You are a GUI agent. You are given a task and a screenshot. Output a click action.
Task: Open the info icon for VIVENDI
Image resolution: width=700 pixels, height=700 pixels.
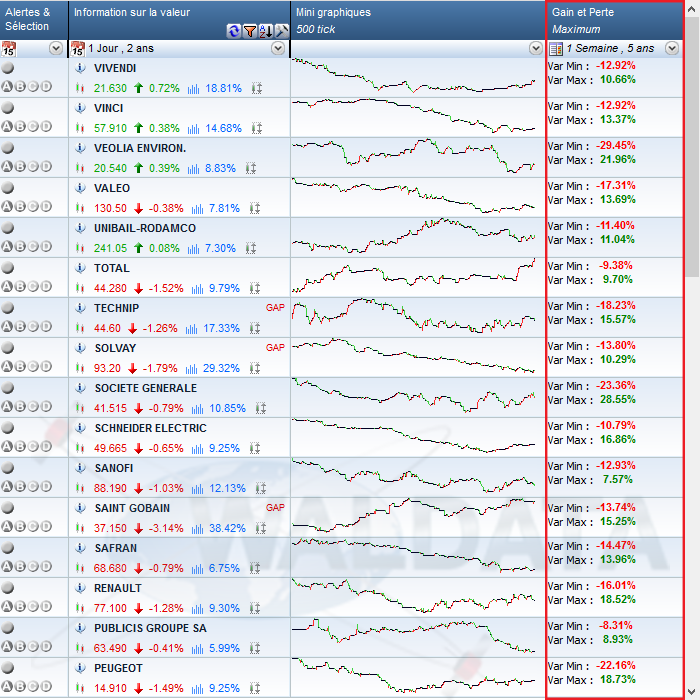click(80, 68)
